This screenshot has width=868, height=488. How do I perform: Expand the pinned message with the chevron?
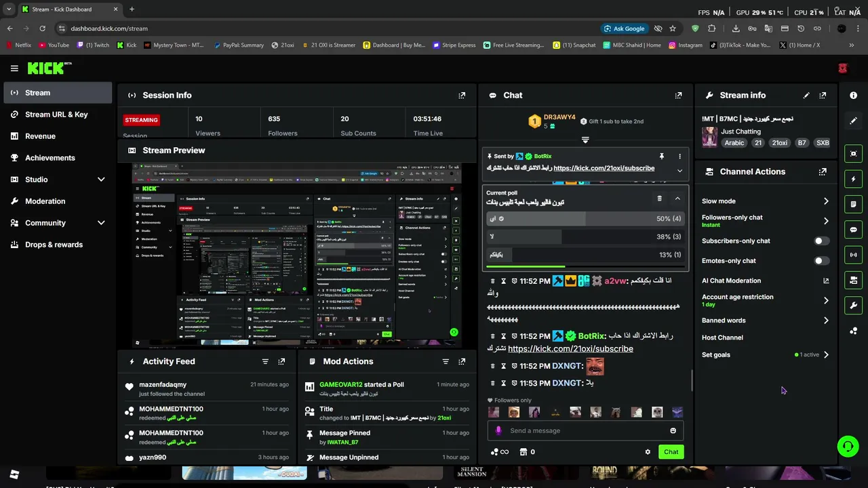pyautogui.click(x=679, y=171)
